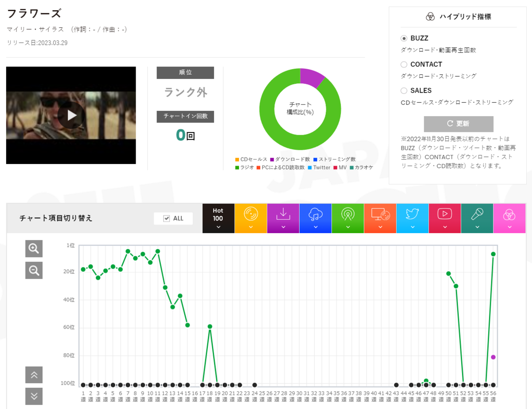This screenshot has width=532, height=409.
Task: Click the MV legend entry
Action: pos(340,167)
